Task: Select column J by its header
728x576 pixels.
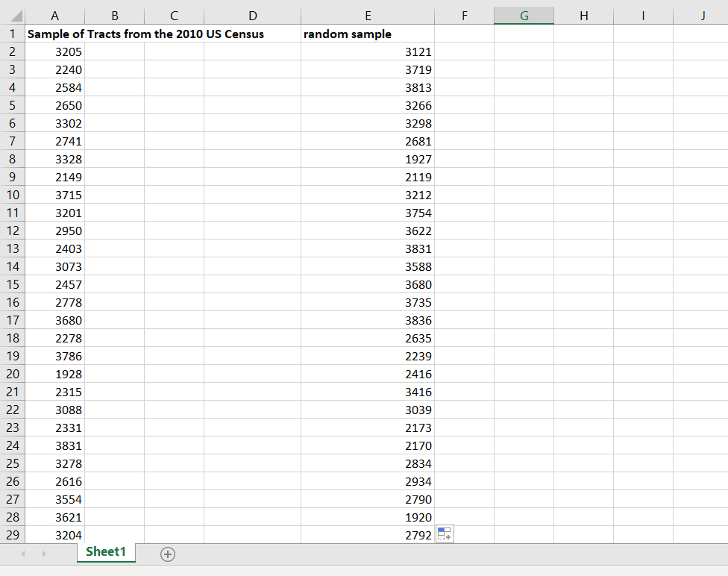Action: [x=703, y=15]
